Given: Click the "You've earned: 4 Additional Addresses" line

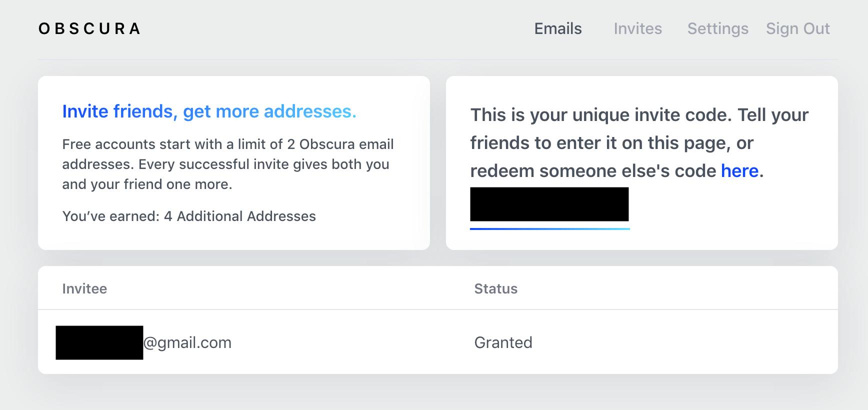Looking at the screenshot, I should (x=189, y=216).
